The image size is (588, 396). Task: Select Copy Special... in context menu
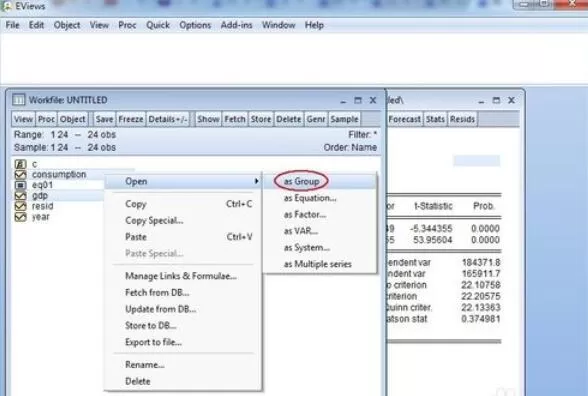coord(183,220)
